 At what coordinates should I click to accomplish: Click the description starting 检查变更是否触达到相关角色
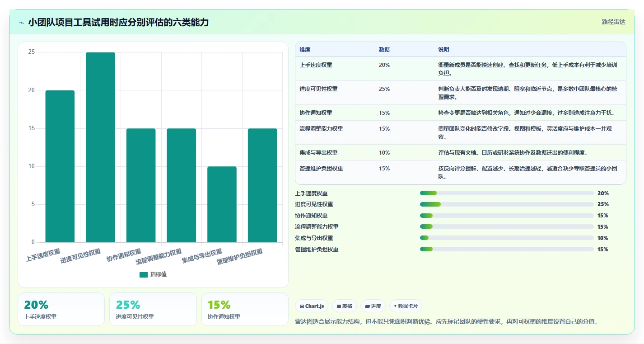(x=526, y=113)
